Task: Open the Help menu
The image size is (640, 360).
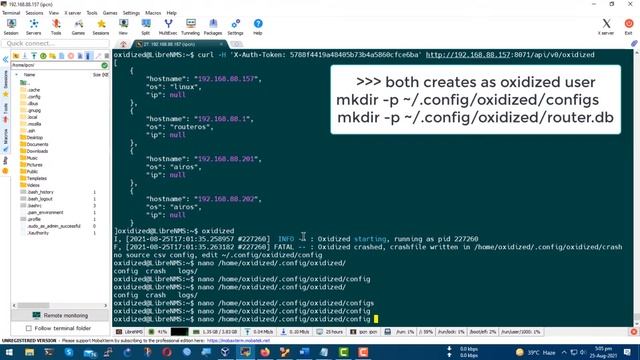Action: point(171,13)
